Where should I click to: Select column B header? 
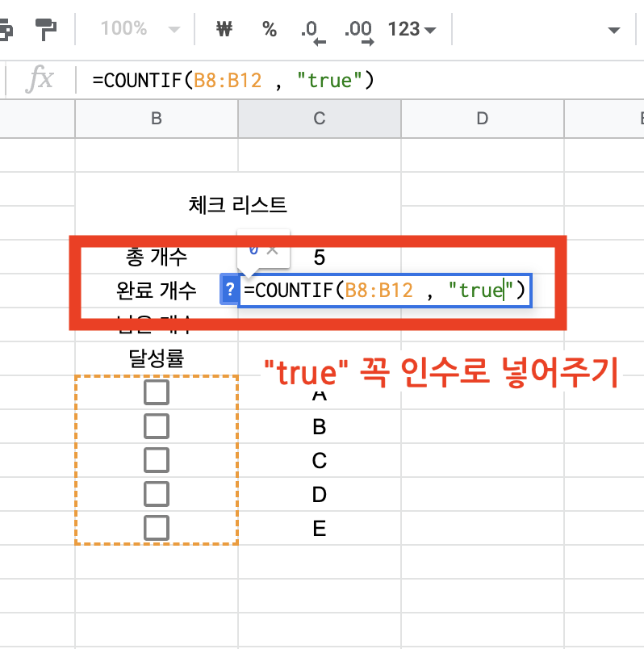157,119
